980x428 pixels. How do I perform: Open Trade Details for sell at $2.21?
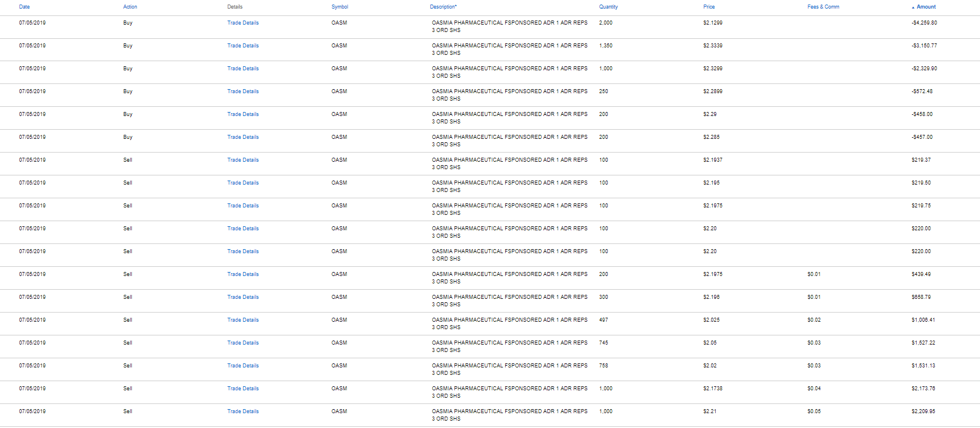point(243,411)
